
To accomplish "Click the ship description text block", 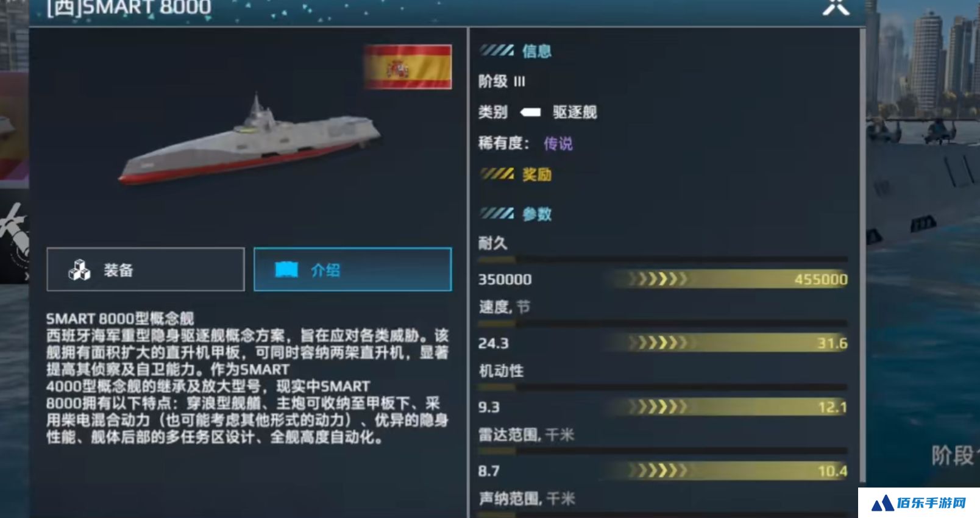I will click(247, 378).
